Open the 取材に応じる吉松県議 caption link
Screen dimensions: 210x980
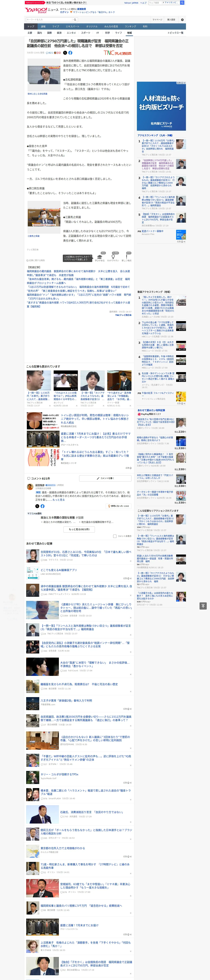click(37, 94)
